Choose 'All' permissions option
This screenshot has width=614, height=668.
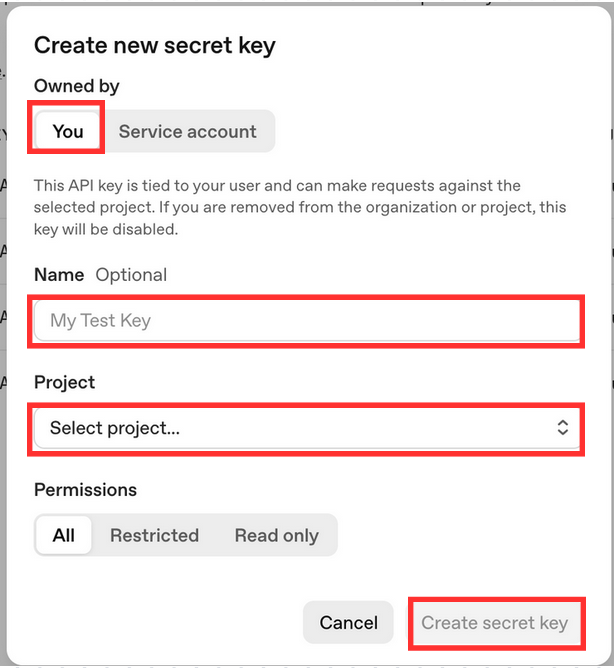pos(64,535)
